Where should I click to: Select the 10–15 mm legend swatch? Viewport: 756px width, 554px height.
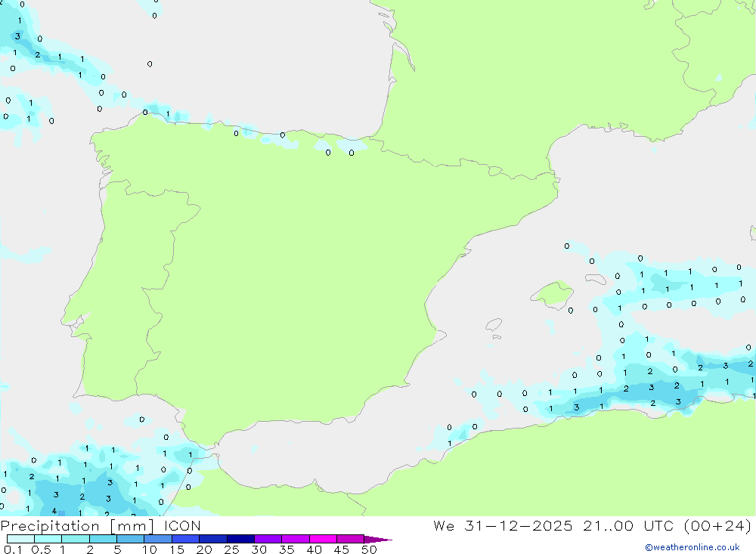pos(158,539)
